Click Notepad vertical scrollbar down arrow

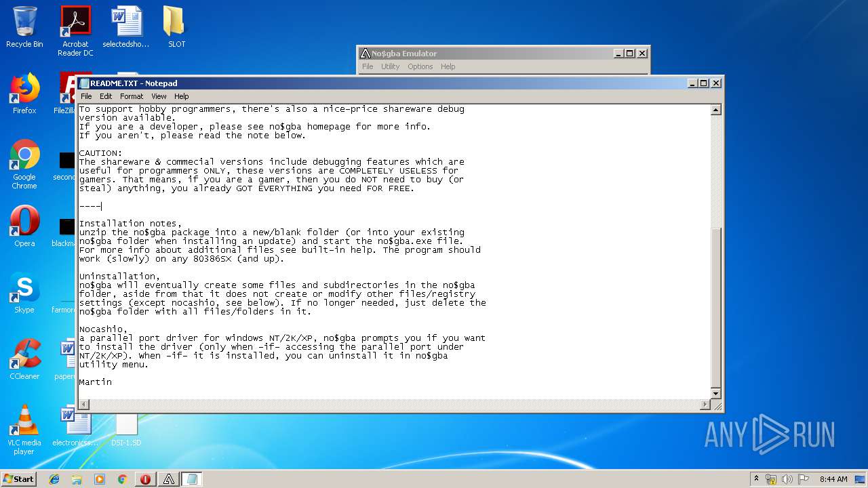(x=715, y=394)
